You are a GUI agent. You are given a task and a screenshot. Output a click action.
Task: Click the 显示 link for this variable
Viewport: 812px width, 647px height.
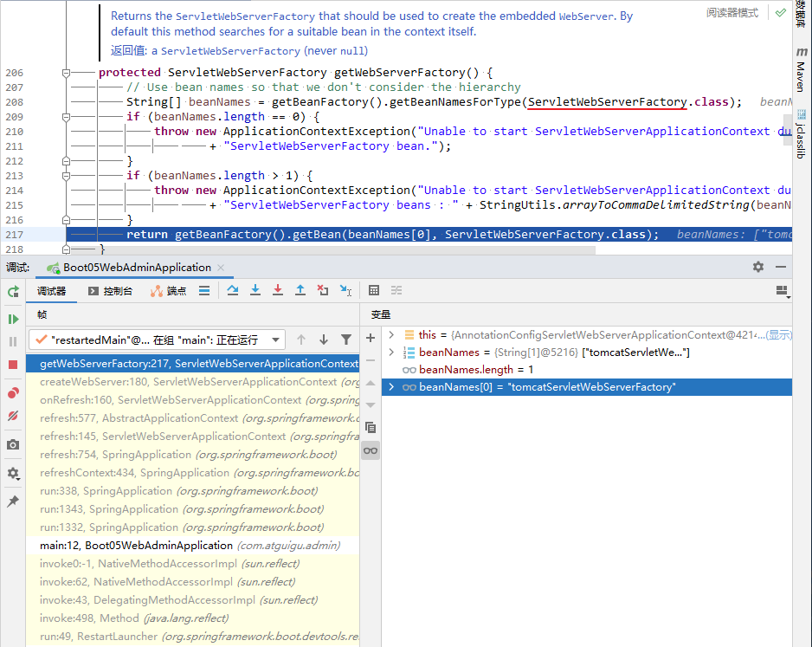(779, 335)
